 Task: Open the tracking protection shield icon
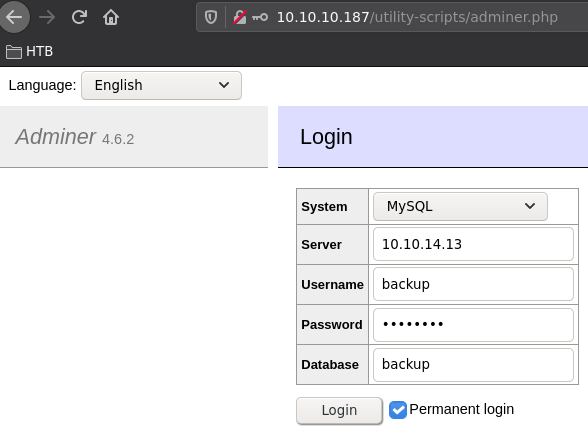[211, 17]
